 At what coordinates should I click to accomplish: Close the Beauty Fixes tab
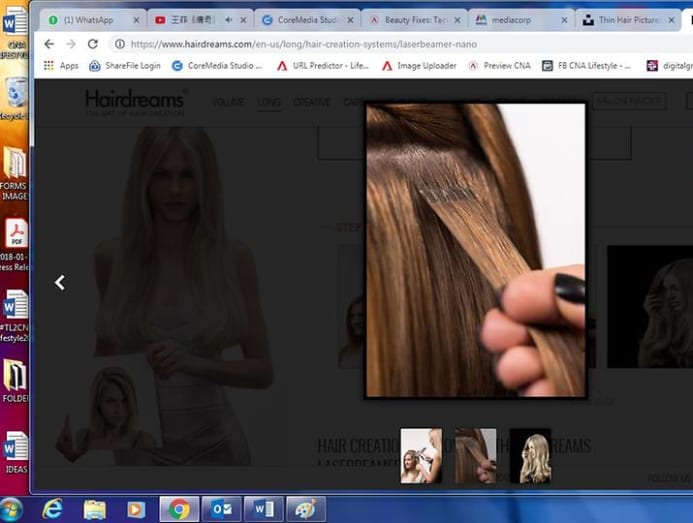456,19
